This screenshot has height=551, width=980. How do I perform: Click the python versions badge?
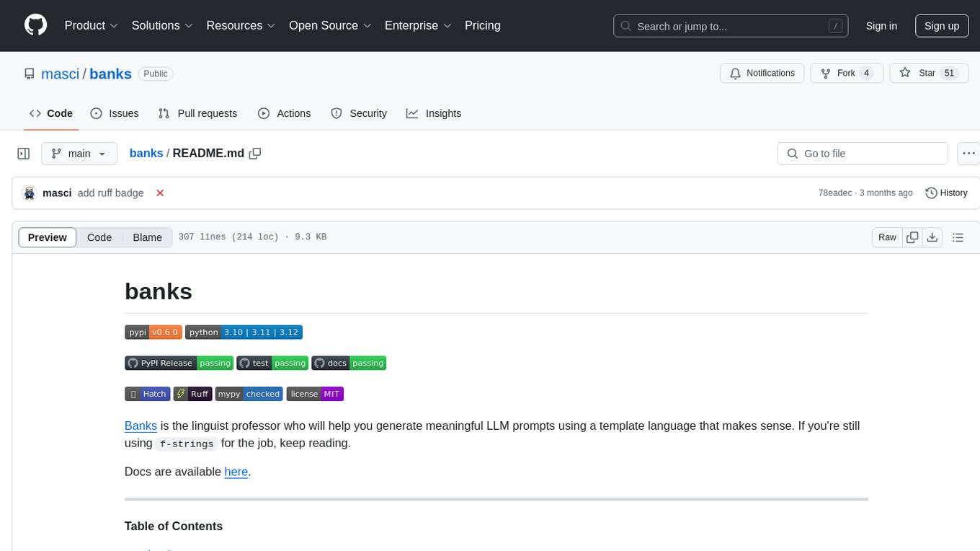click(244, 332)
